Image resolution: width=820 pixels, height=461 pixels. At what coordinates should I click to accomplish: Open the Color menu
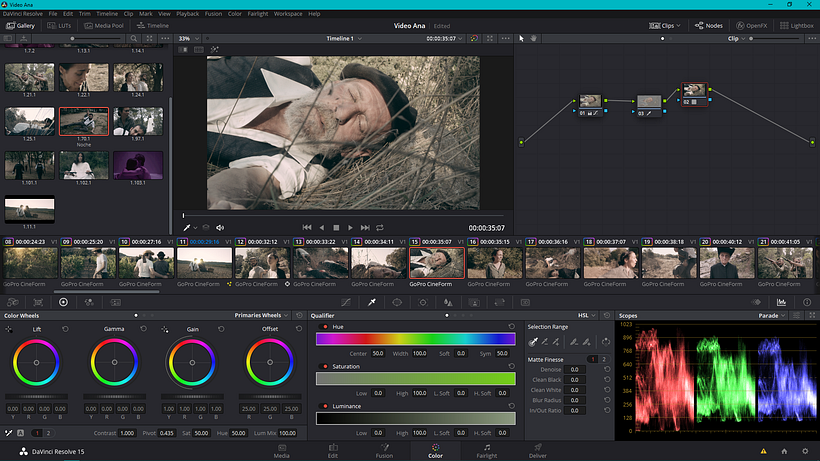pyautogui.click(x=235, y=14)
